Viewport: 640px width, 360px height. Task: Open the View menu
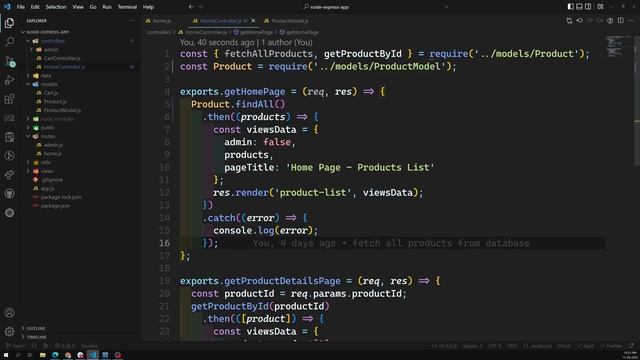tap(78, 7)
